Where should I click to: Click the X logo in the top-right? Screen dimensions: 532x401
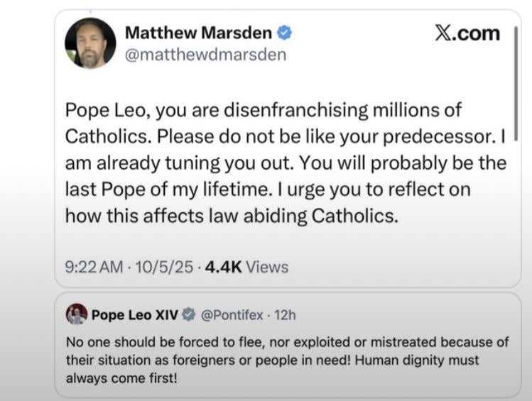467,33
